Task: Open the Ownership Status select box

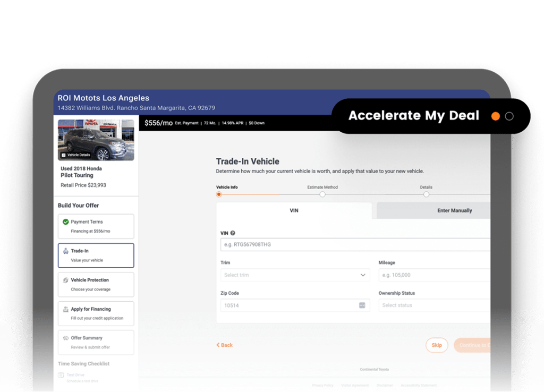Action: [433, 305]
